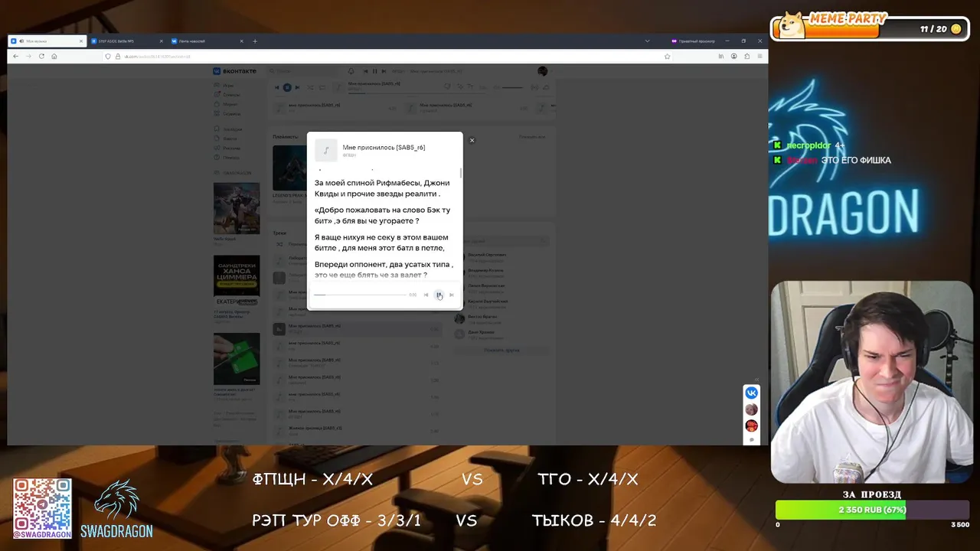980x551 pixels.
Task: Click the browser address bar
Action: coord(387,56)
